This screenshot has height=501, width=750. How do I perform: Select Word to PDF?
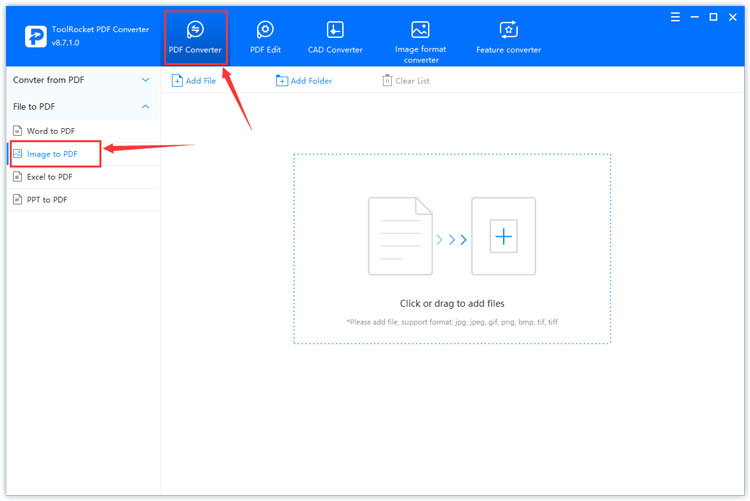point(84,131)
